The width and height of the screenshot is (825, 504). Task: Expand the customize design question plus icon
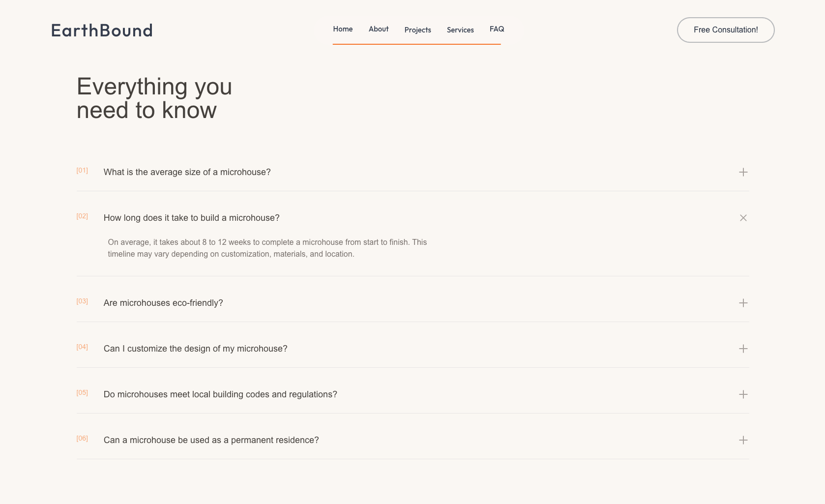[x=743, y=349]
